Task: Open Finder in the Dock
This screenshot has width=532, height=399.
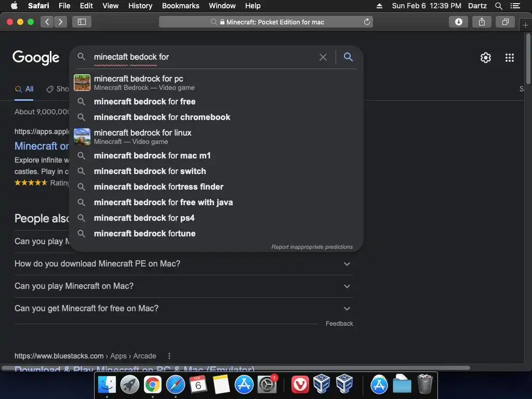Action: coord(107,385)
